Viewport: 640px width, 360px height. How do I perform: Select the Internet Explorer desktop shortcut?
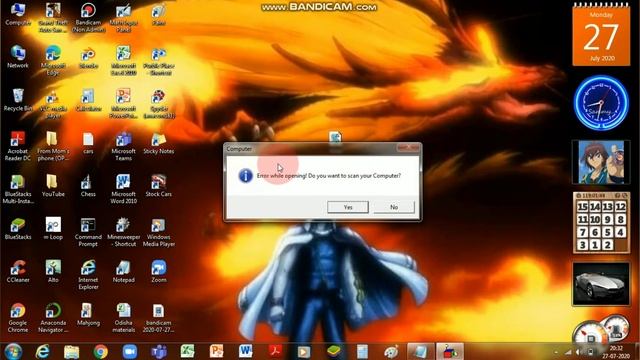(88, 275)
